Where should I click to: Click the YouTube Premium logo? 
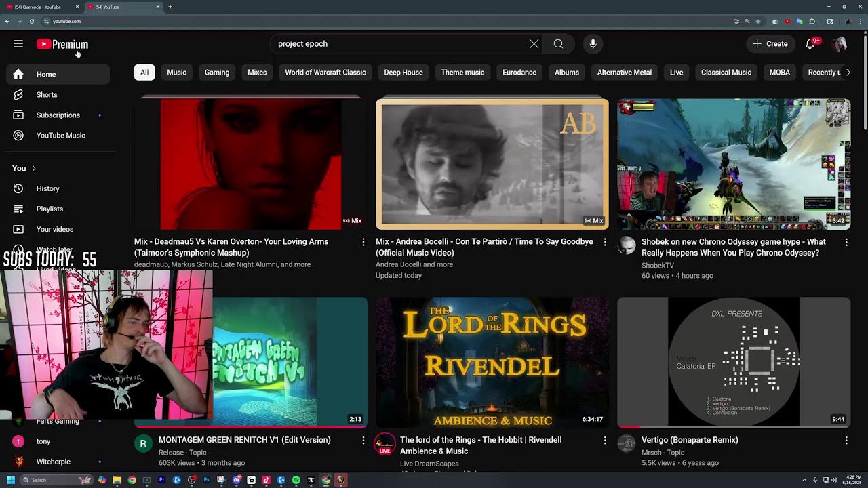pyautogui.click(x=62, y=44)
